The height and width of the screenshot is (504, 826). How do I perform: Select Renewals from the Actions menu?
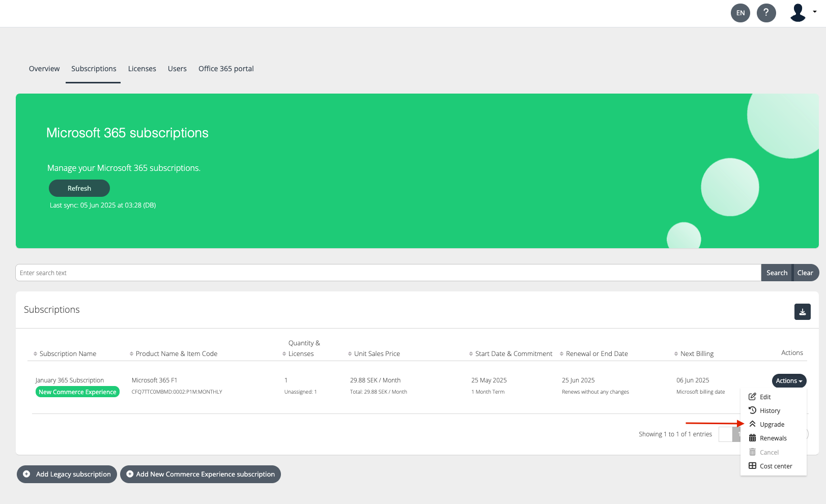773,438
